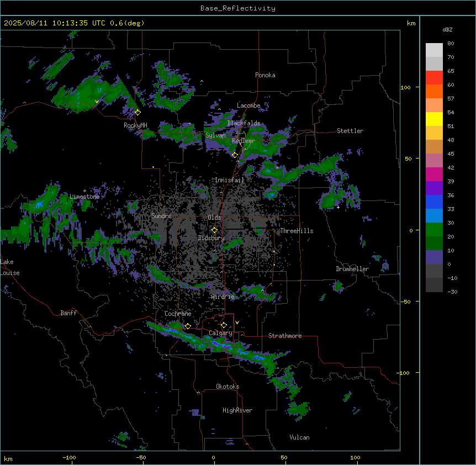This screenshot has height=465, width=476.
Task: Click the Stettler city label
Action: (x=350, y=131)
